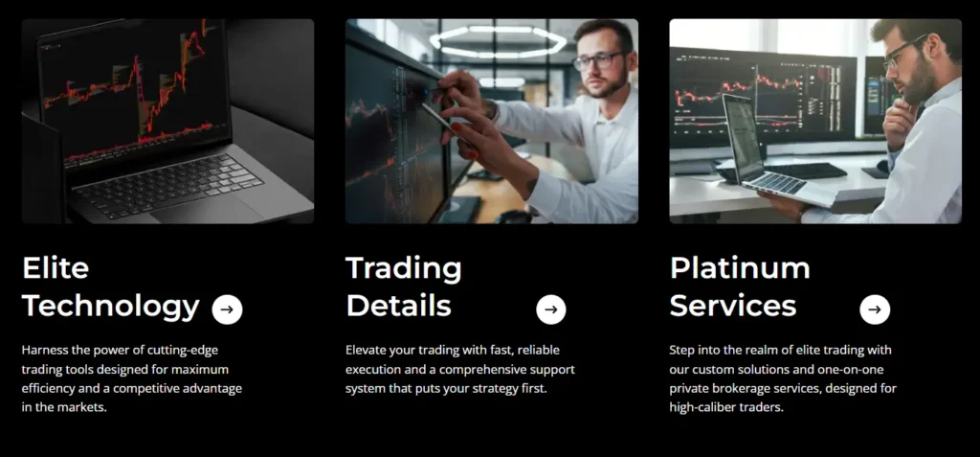This screenshot has width=980, height=457.
Task: Click the word "Elite" in the first heading
Action: 56,267
